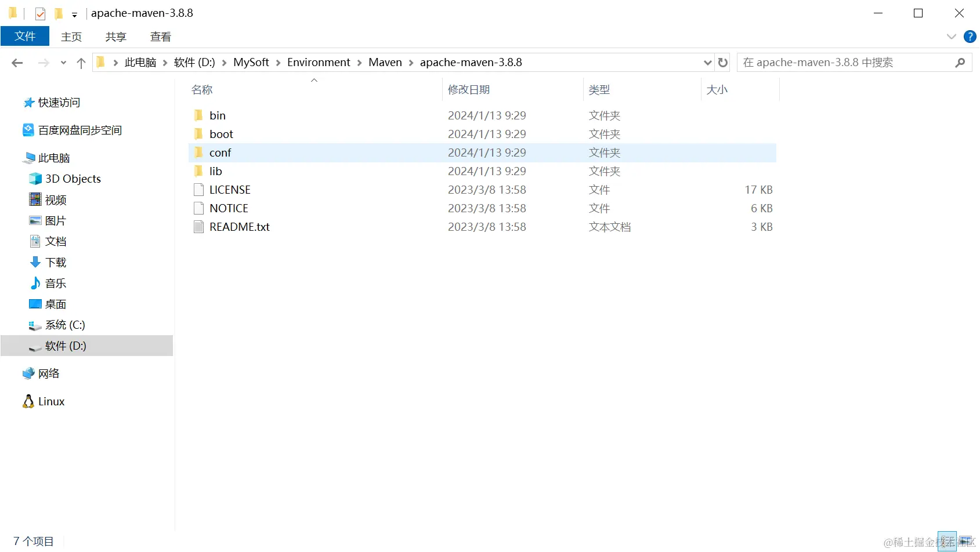Click 此电脑 in the address breadcrumb
980x552 pixels.
(140, 62)
